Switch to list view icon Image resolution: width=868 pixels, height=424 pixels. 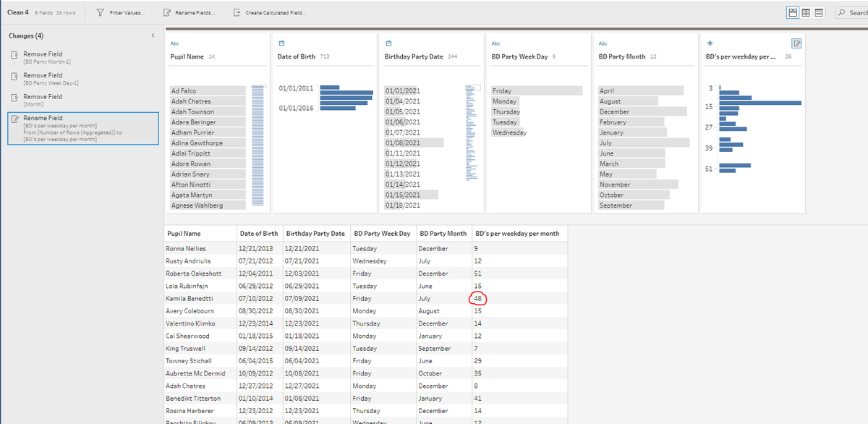click(x=820, y=13)
